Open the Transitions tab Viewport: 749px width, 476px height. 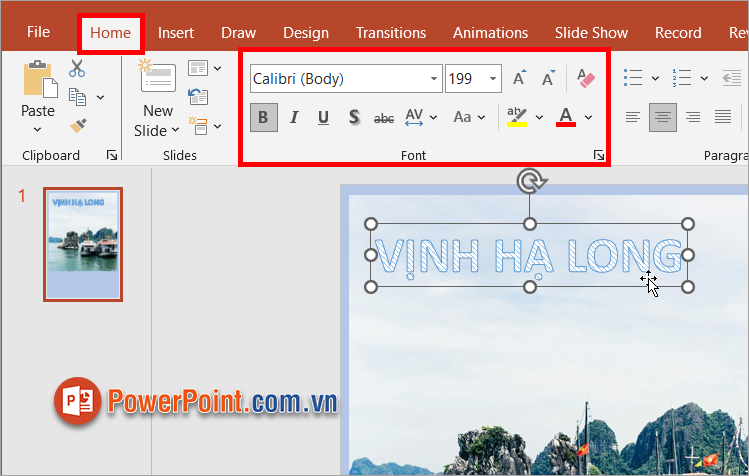391,33
